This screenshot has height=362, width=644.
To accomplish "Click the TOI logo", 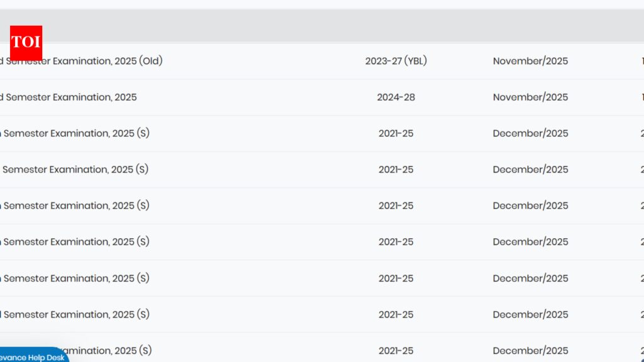I will [26, 43].
